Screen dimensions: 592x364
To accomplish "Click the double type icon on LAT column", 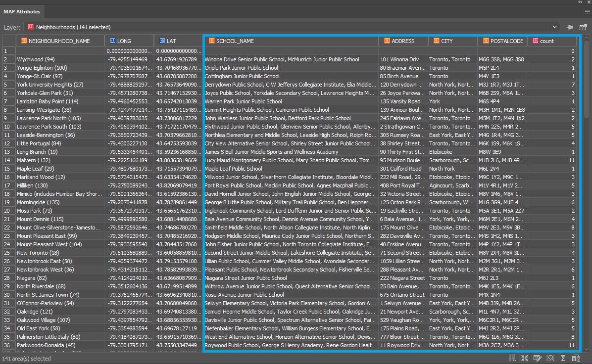I will (162, 41).
